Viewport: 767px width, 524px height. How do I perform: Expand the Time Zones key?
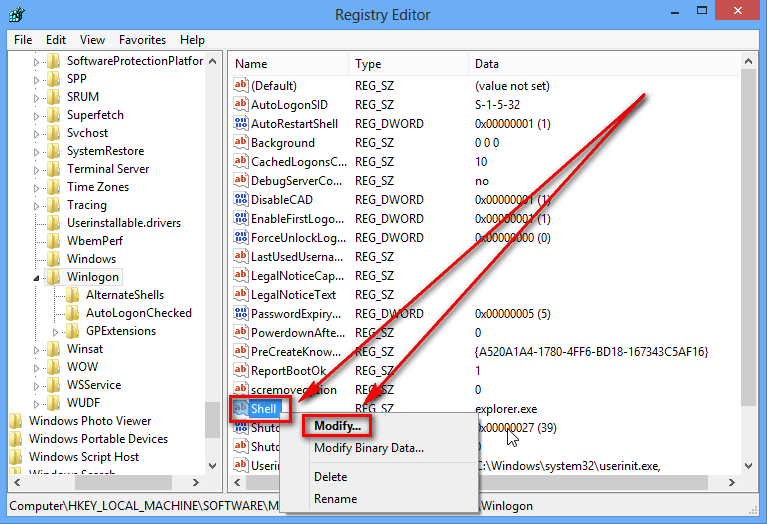click(x=36, y=188)
